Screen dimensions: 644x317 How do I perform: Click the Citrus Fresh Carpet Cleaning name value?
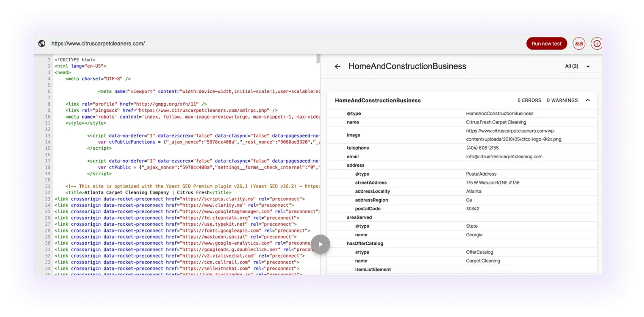496,122
